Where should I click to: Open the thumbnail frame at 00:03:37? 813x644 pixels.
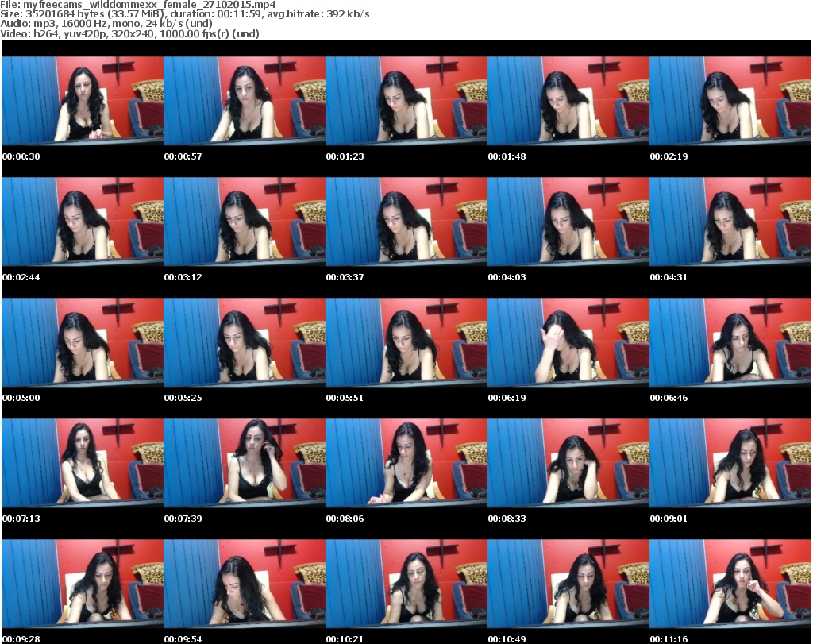pos(406,222)
